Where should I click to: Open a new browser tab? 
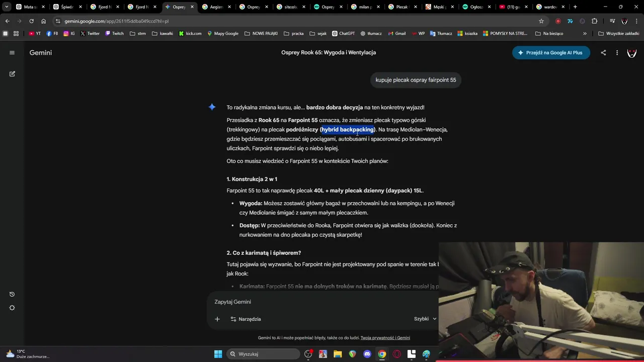point(575,7)
